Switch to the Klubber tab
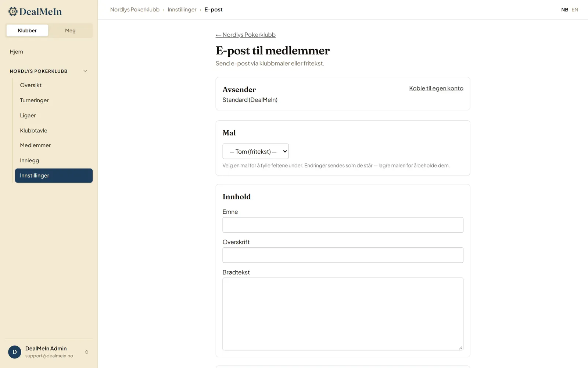The image size is (588, 368). (x=27, y=31)
